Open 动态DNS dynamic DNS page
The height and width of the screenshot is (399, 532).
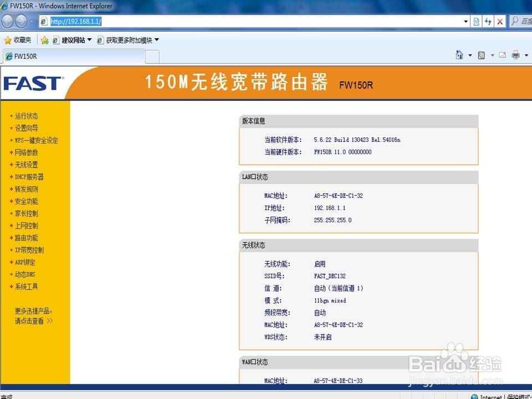[x=25, y=274]
